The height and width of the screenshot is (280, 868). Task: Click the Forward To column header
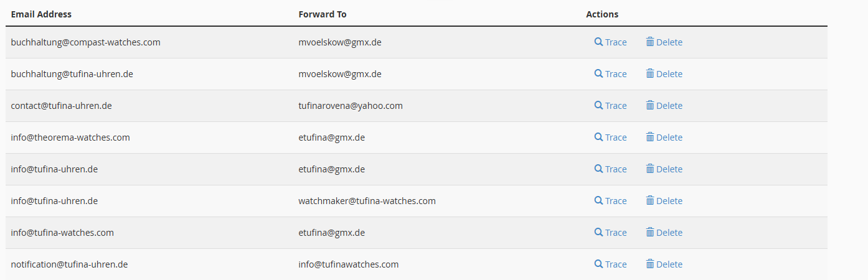(323, 14)
